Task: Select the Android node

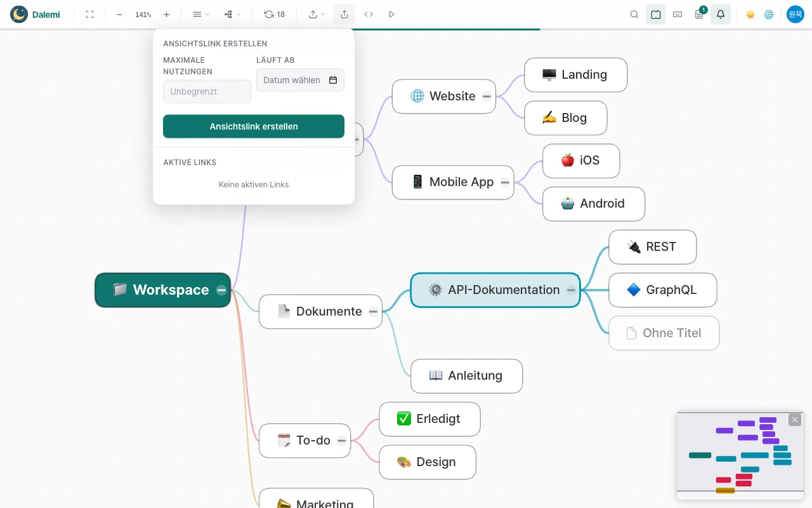Action: pyautogui.click(x=594, y=204)
